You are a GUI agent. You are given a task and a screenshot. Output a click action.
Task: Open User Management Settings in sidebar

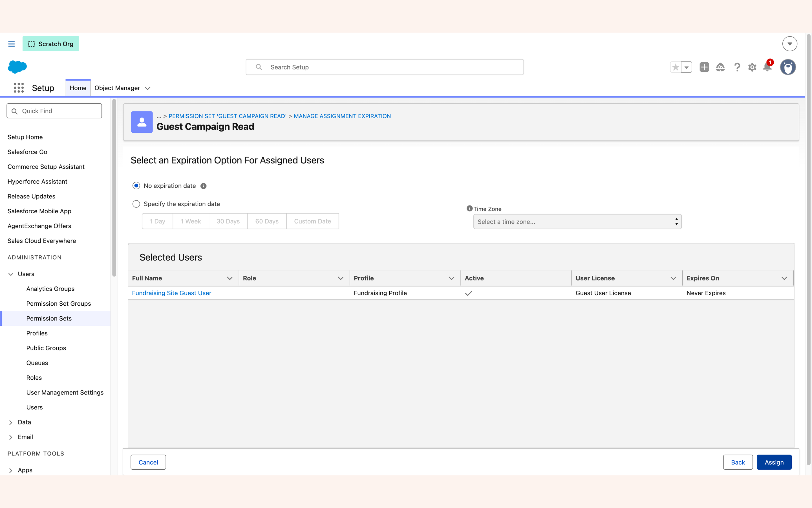coord(65,392)
